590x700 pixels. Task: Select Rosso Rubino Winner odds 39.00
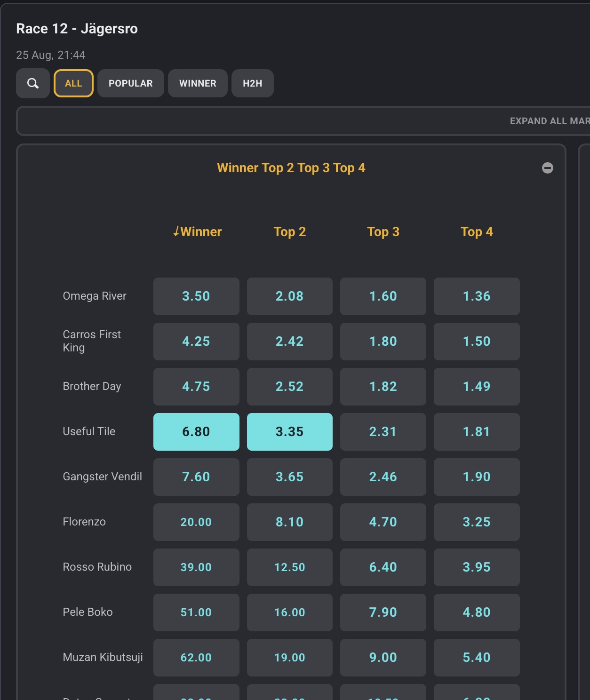[x=196, y=567]
